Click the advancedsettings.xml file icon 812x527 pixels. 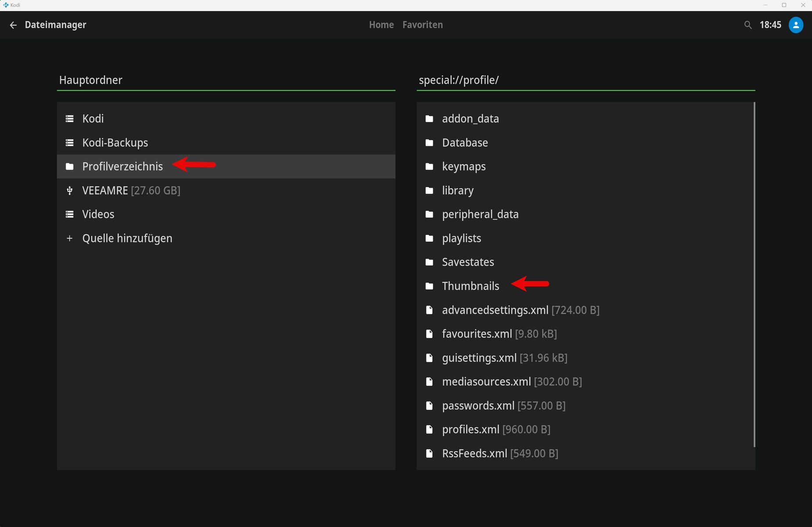point(429,310)
